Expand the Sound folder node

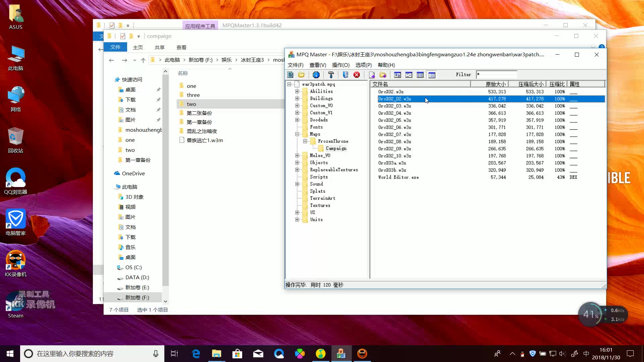(297, 184)
